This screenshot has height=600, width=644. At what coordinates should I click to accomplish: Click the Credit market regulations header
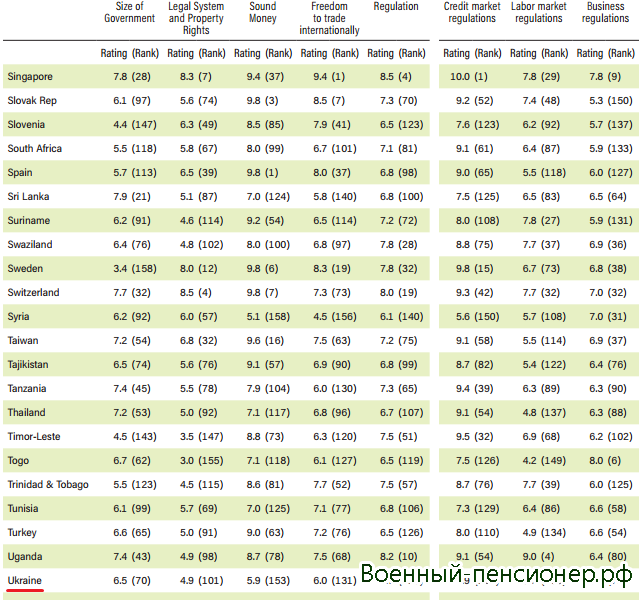471,12
